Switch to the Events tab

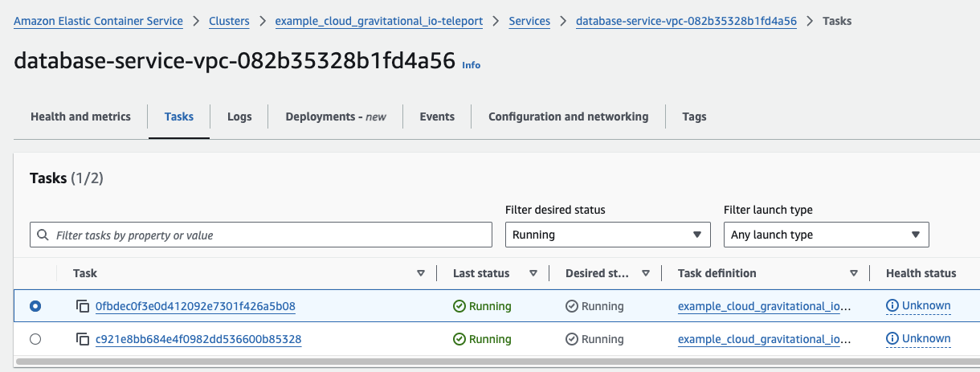[437, 117]
